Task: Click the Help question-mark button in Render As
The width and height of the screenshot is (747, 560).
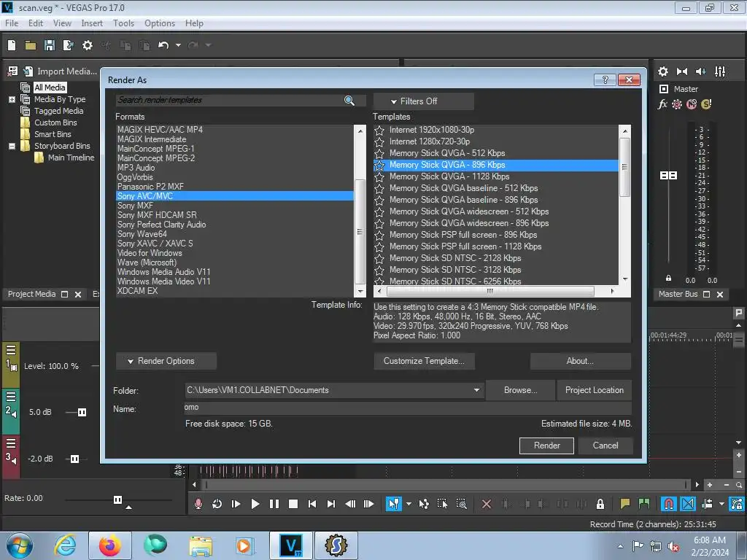Action: pyautogui.click(x=605, y=79)
